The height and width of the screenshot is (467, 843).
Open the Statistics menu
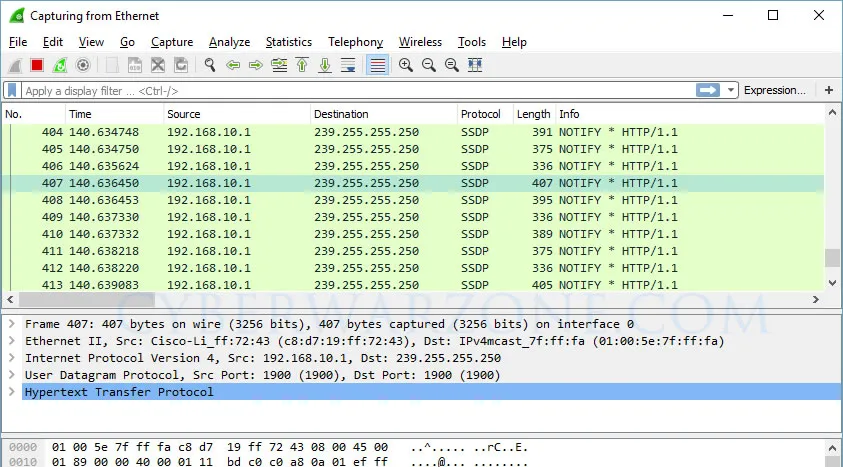coord(288,42)
